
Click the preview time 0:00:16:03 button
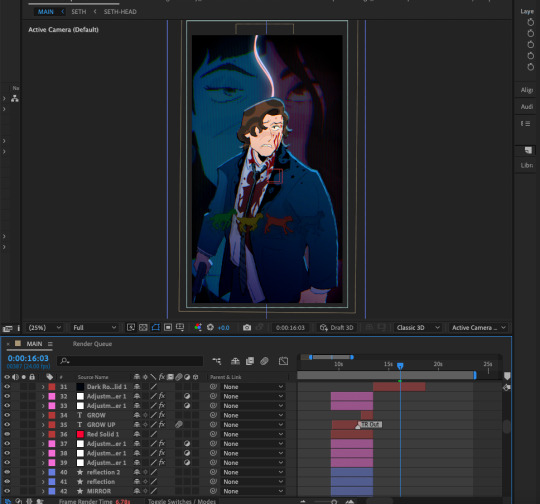coord(290,327)
